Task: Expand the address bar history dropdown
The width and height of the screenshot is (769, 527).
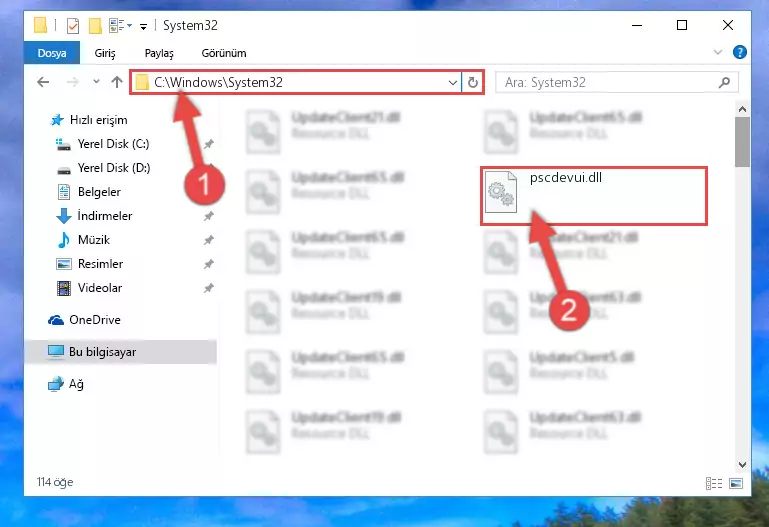Action: (453, 82)
